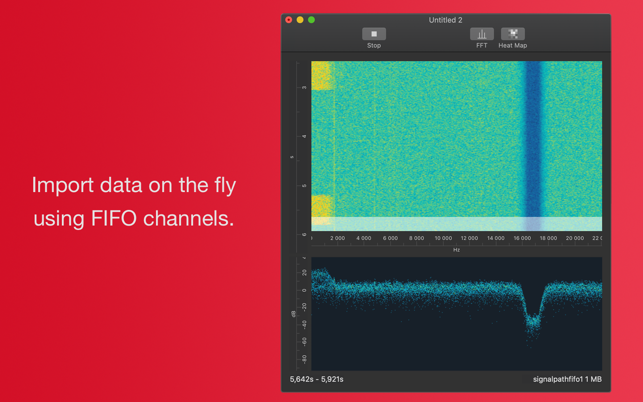This screenshot has height=402, width=643.
Task: Click the 16 000 Hz axis label
Action: [522, 238]
